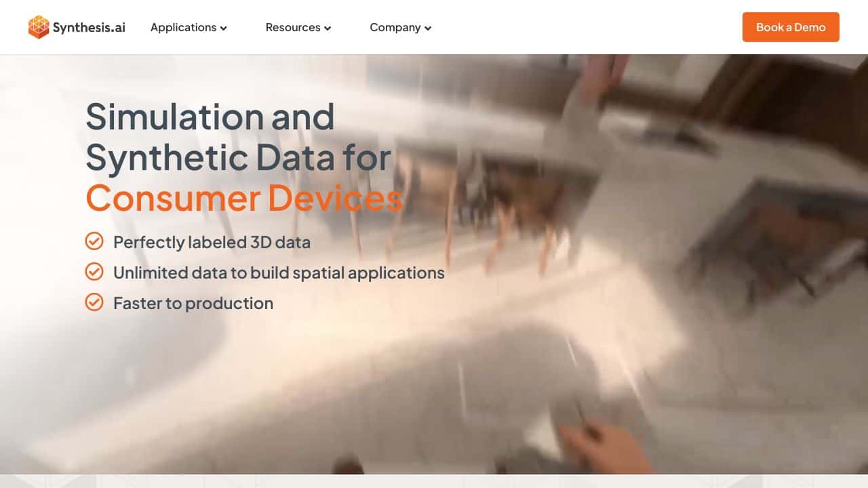Viewport: 868px width, 488px height.
Task: Click the 'Simulation and' heading line
Action: (210, 117)
